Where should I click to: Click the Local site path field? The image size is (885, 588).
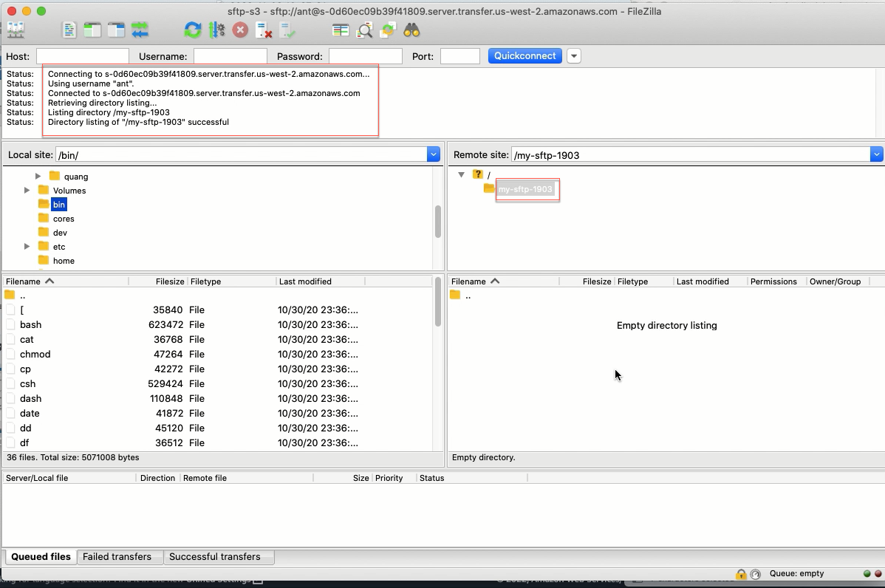(242, 154)
